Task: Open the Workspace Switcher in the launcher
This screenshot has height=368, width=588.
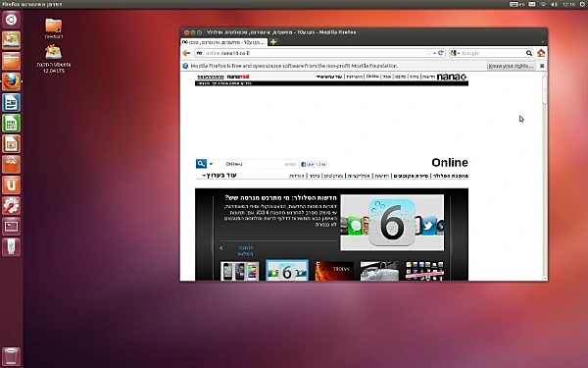Action: coord(11,227)
